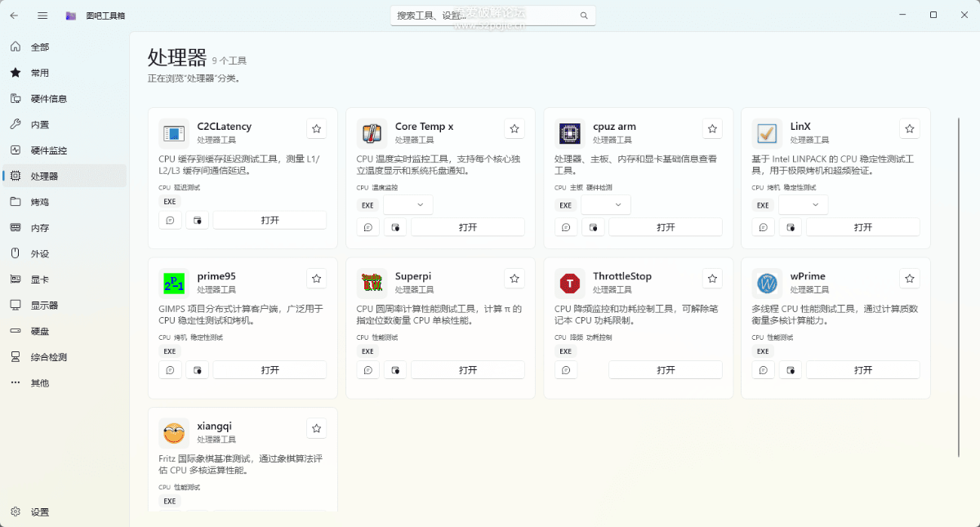Image resolution: width=980 pixels, height=527 pixels.
Task: Click the EXE tag on xiangqi card
Action: pos(169,501)
